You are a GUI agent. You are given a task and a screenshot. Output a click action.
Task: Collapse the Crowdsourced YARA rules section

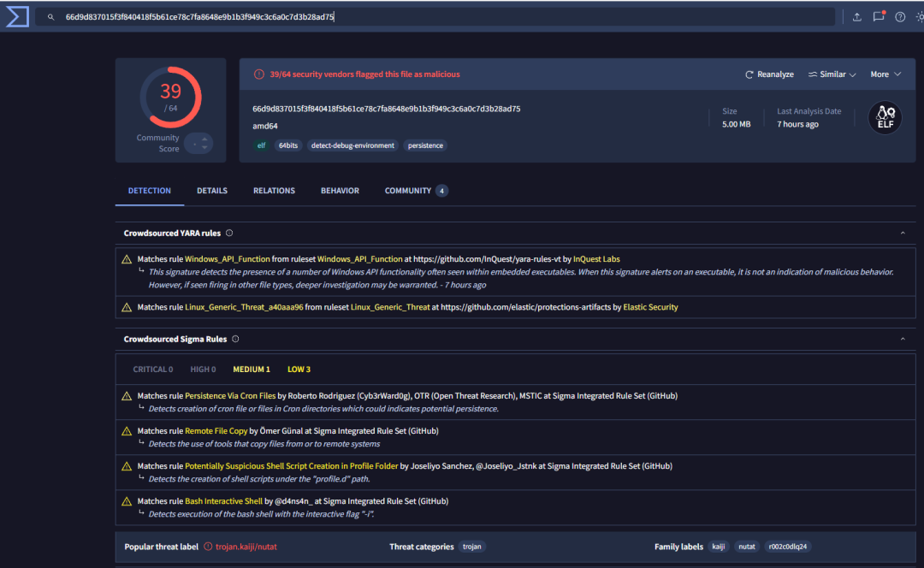click(903, 234)
